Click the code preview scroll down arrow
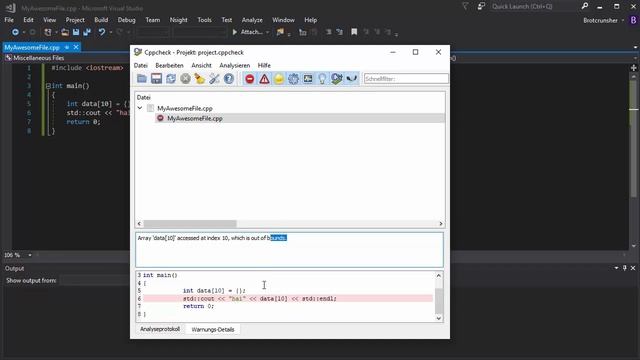Viewport: 640px width, 360px height. tap(439, 318)
